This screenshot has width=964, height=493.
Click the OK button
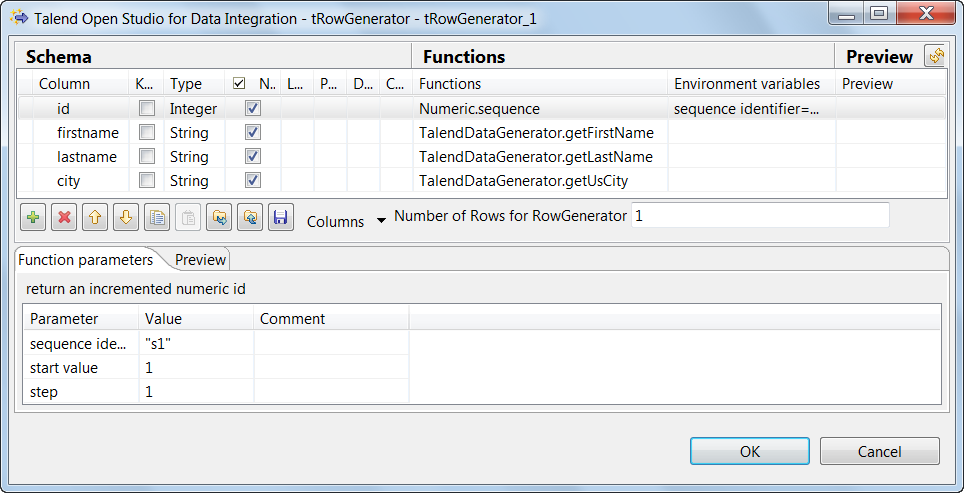749,451
